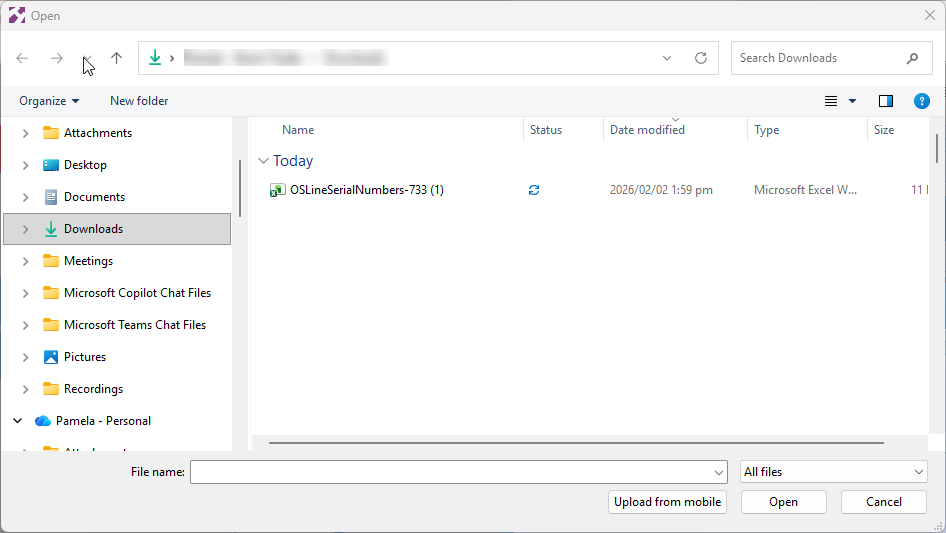
Task: Select file OSLineSerialNumbers-733 (1)
Action: coord(367,190)
